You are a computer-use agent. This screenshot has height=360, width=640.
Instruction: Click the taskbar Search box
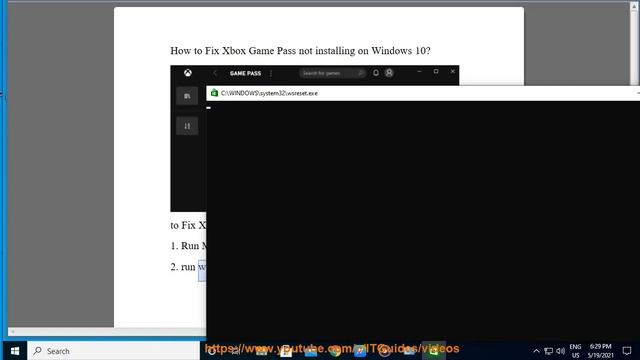113,351
